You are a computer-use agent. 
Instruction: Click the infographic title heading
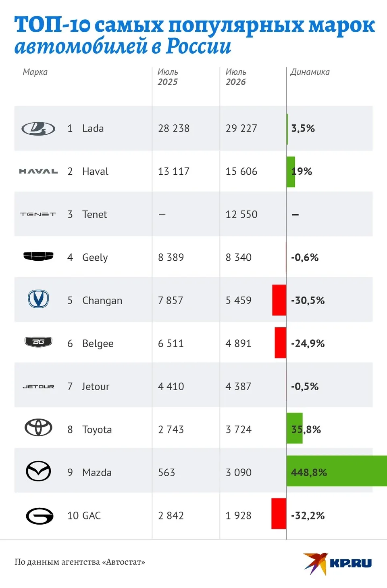194,36
